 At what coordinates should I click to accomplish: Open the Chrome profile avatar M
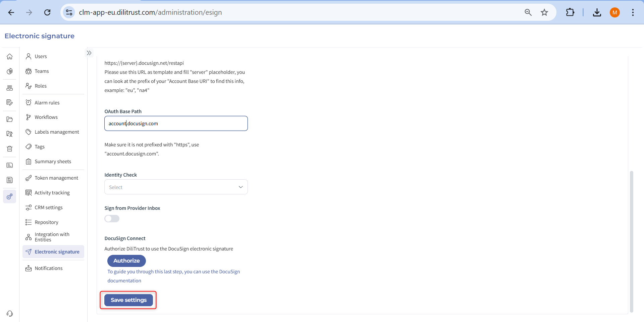pos(615,12)
